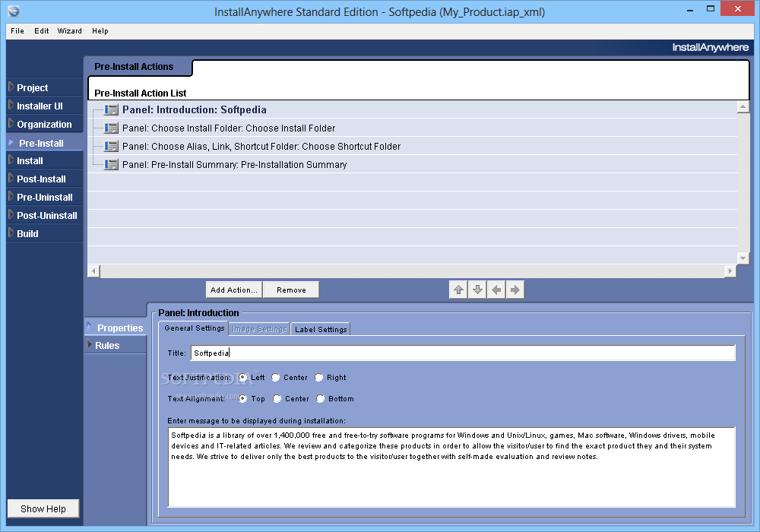The width and height of the screenshot is (760, 532).
Task: Select Top text alignment
Action: click(243, 399)
